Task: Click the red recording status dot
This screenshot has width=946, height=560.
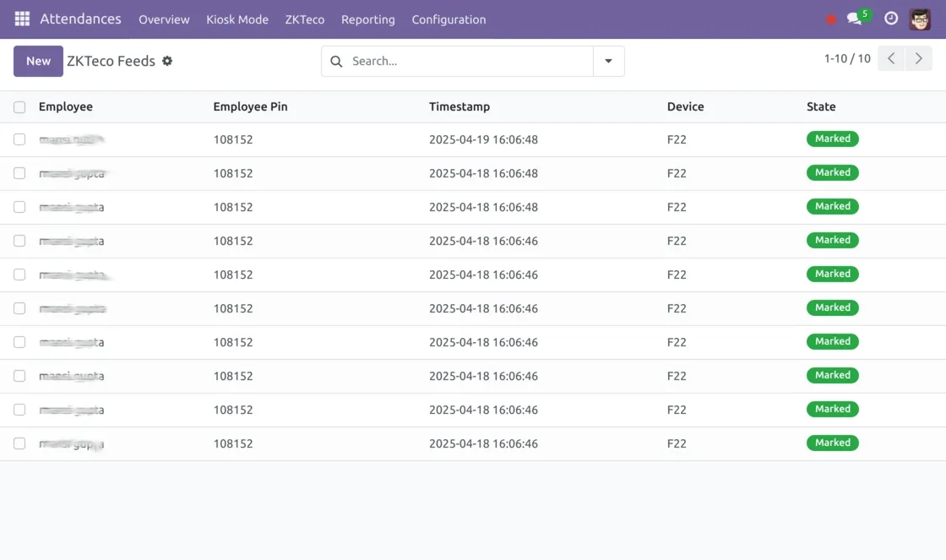Action: pyautogui.click(x=831, y=19)
